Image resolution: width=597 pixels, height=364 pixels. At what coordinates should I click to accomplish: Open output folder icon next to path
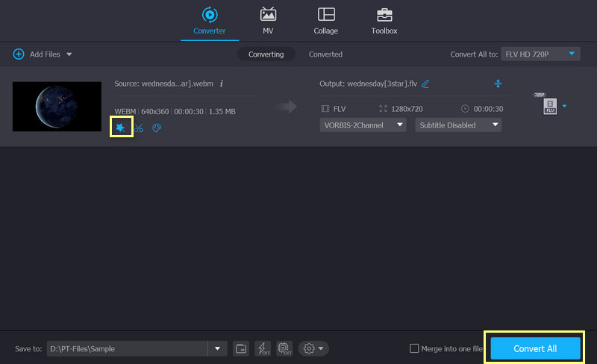(x=241, y=348)
